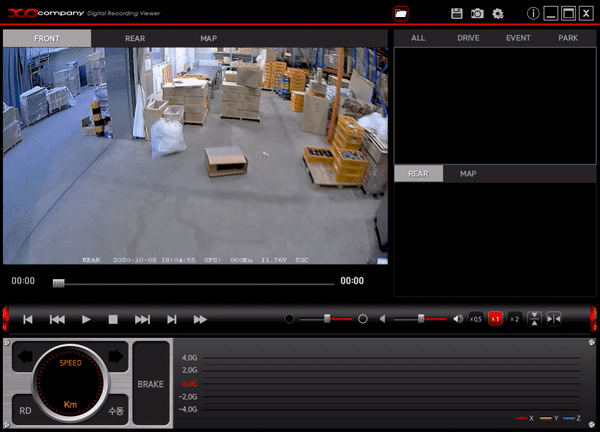Show ALL recordings in file list

click(x=418, y=38)
